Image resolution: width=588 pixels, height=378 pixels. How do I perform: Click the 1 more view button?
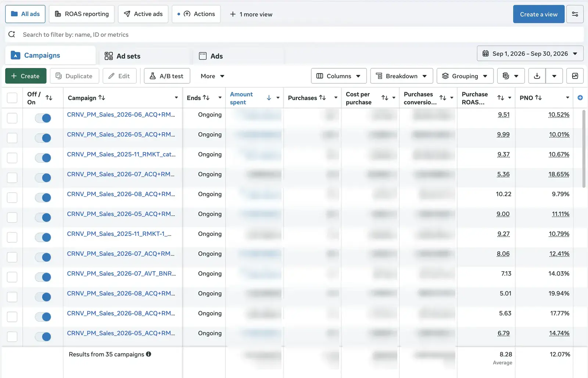[251, 14]
